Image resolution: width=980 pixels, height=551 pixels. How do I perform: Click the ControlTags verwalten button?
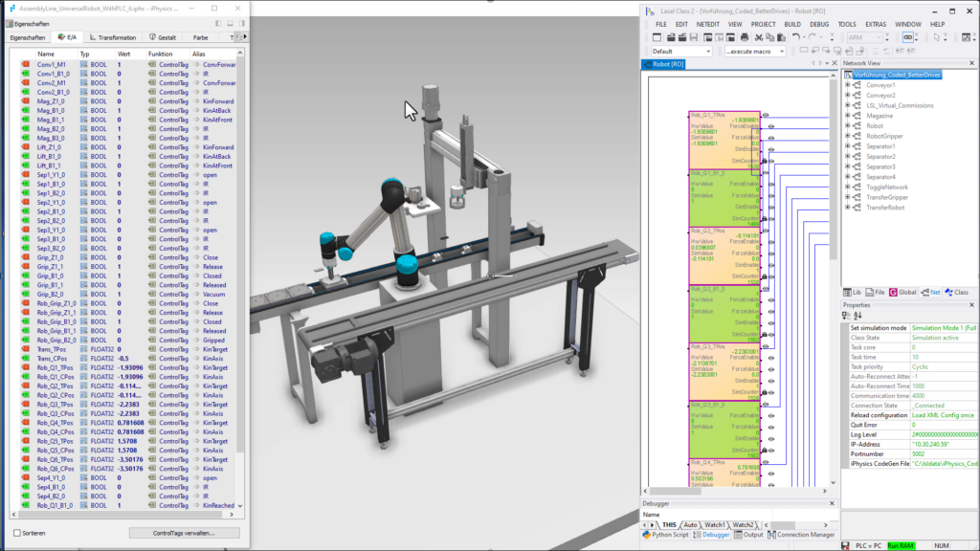point(183,533)
